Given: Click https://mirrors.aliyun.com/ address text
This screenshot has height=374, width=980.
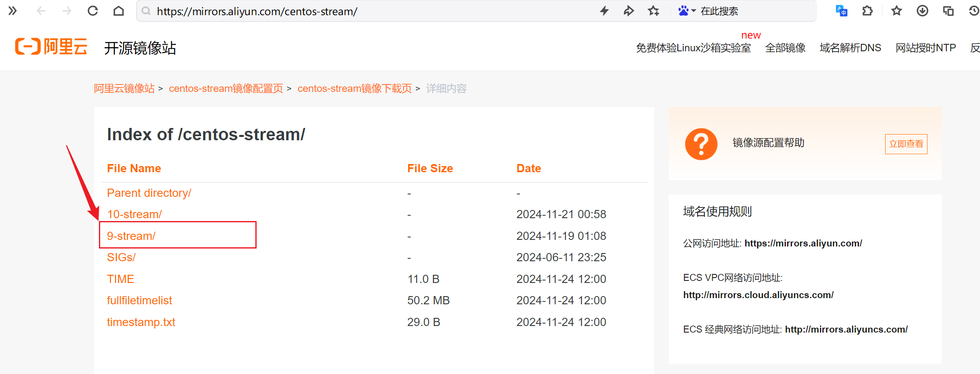Looking at the screenshot, I should [803, 243].
